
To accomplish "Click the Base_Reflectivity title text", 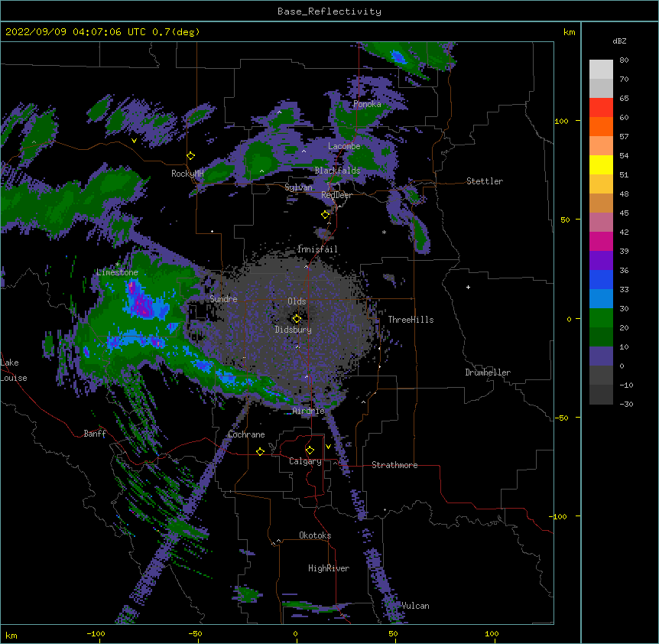I will click(329, 11).
